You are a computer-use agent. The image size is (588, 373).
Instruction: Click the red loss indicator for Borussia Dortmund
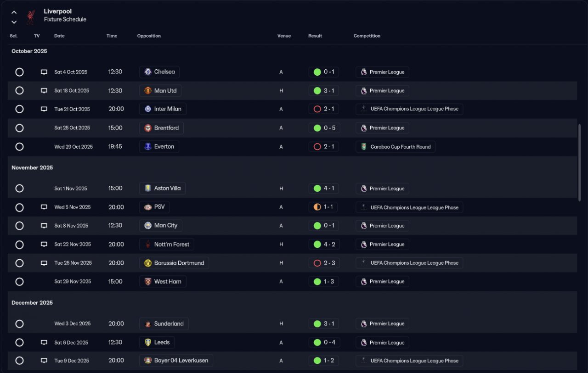[317, 263]
